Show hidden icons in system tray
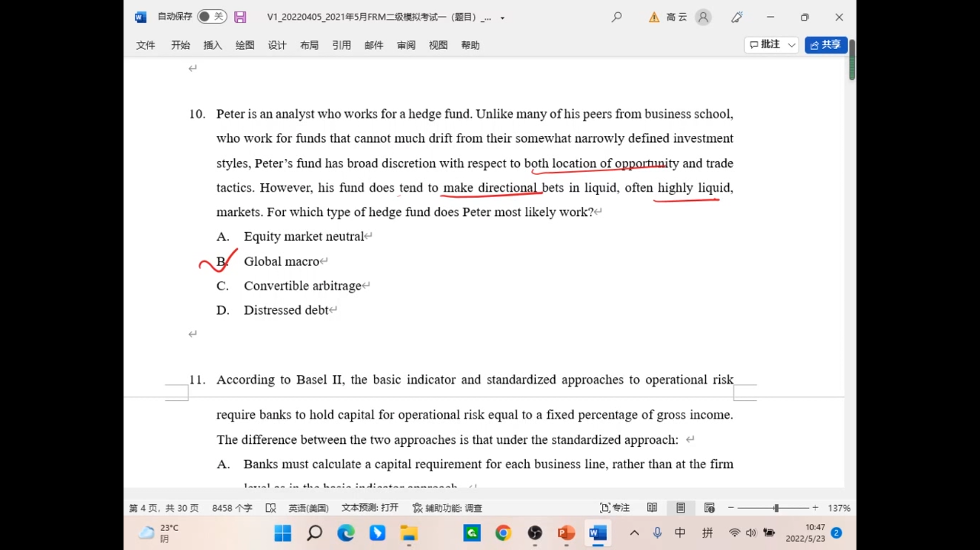The height and width of the screenshot is (550, 980). pyautogui.click(x=634, y=533)
